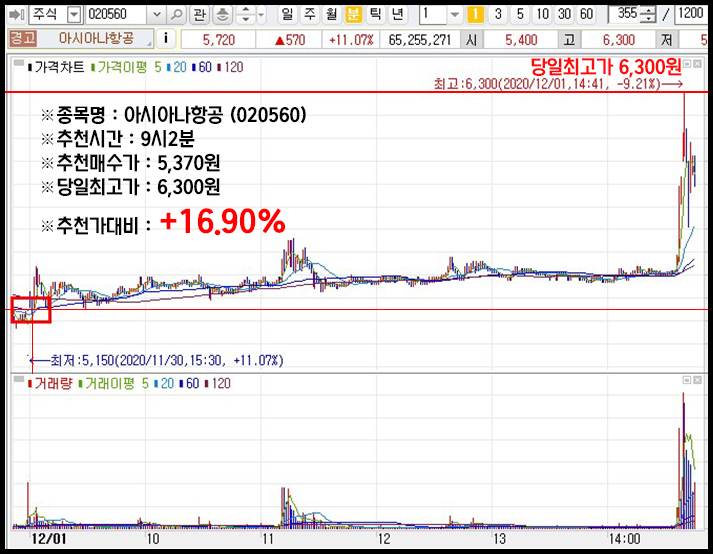The image size is (713, 554).
Task: Select the 3-minute interval button
Action: [498, 14]
